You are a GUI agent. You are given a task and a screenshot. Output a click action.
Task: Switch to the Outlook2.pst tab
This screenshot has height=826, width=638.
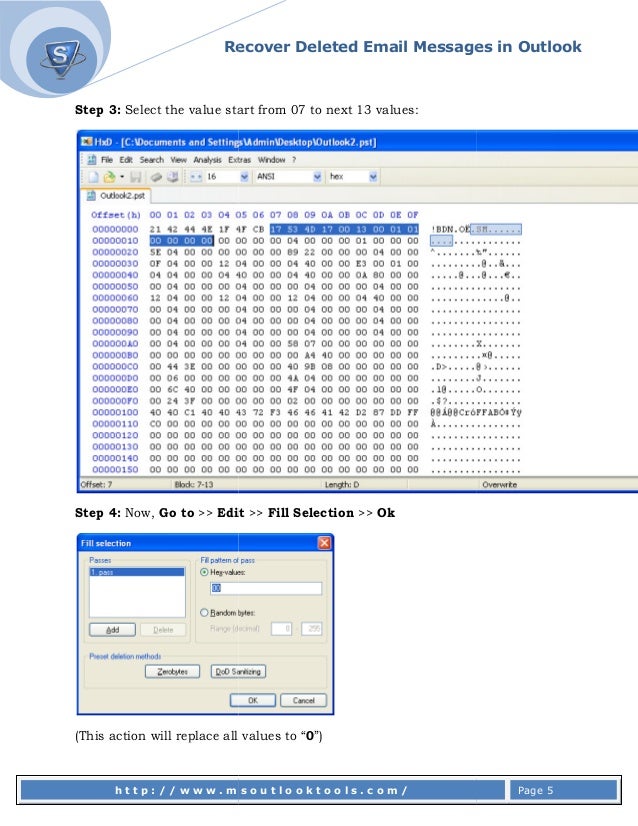pyautogui.click(x=116, y=196)
